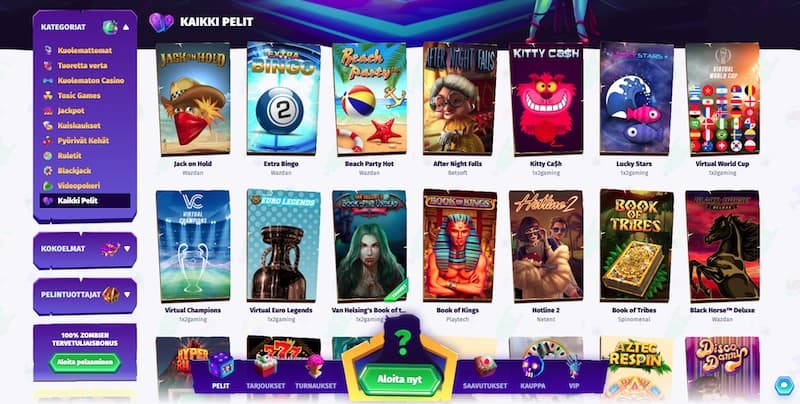This screenshot has height=404, width=800.
Task: Open the chat bubble icon
Action: 784,386
